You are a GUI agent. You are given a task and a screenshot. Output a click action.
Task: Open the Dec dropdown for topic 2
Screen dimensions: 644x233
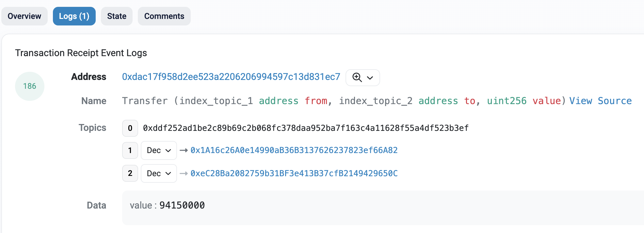[x=159, y=173]
